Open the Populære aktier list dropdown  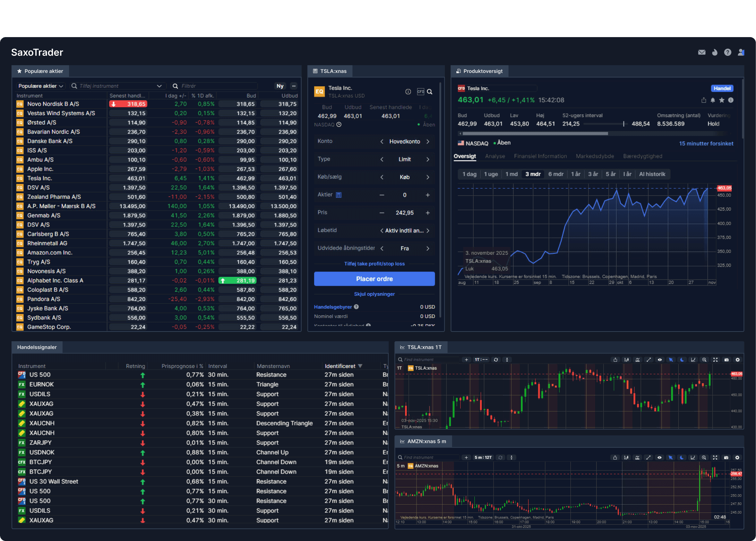[41, 86]
